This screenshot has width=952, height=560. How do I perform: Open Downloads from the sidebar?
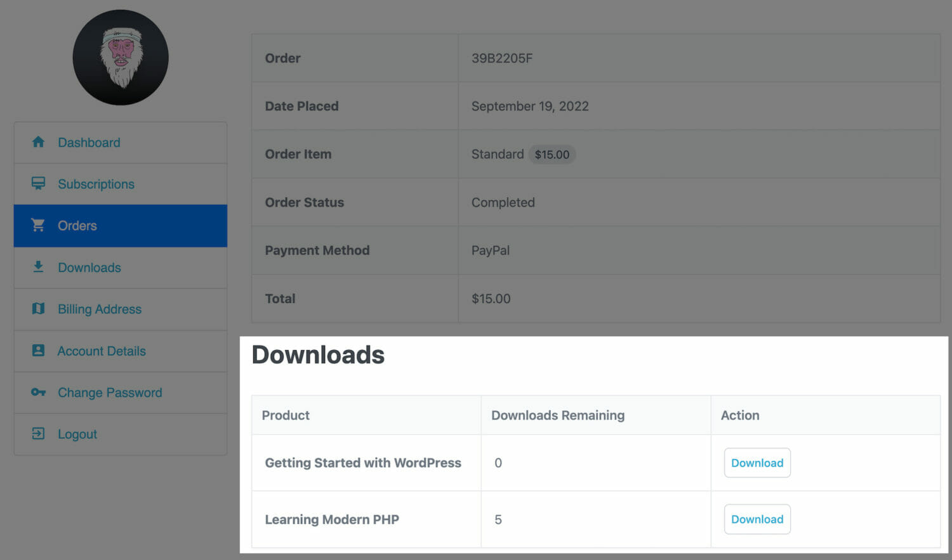coord(121,268)
